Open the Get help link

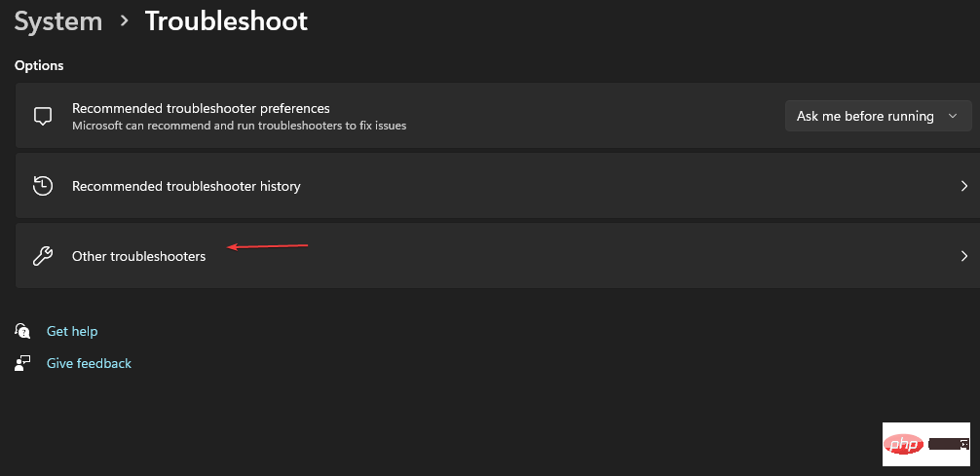[72, 331]
